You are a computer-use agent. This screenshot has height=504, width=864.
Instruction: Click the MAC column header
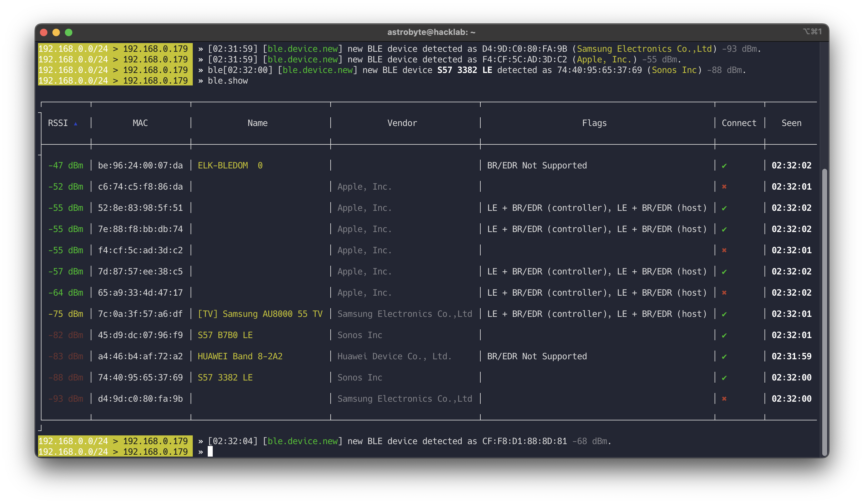tap(140, 123)
